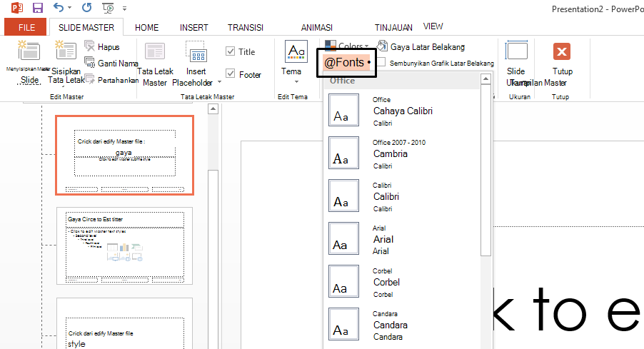Click the Aa preview for Cambria
This screenshot has width=644, height=349.
(343, 153)
